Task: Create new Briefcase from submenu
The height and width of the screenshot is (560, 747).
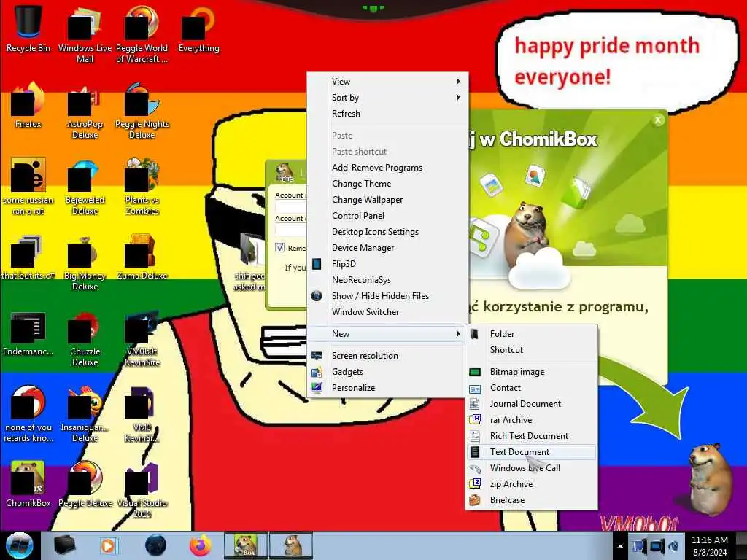Action: coord(531,500)
